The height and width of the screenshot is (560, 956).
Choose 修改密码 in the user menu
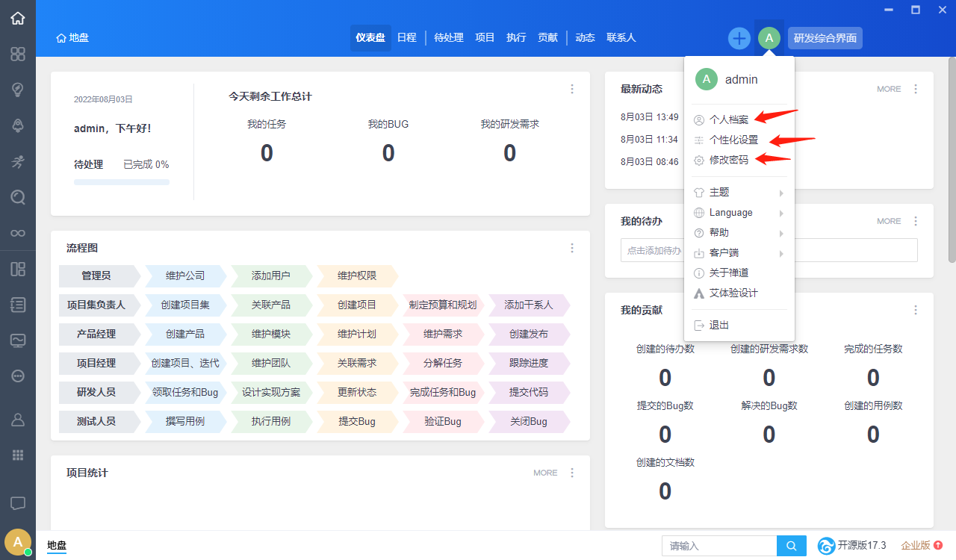coord(728,160)
